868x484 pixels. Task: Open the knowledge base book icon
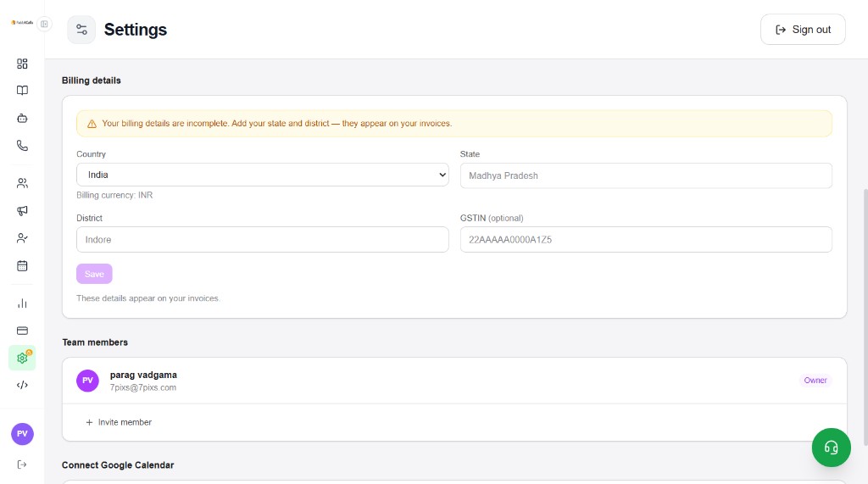pos(22,90)
